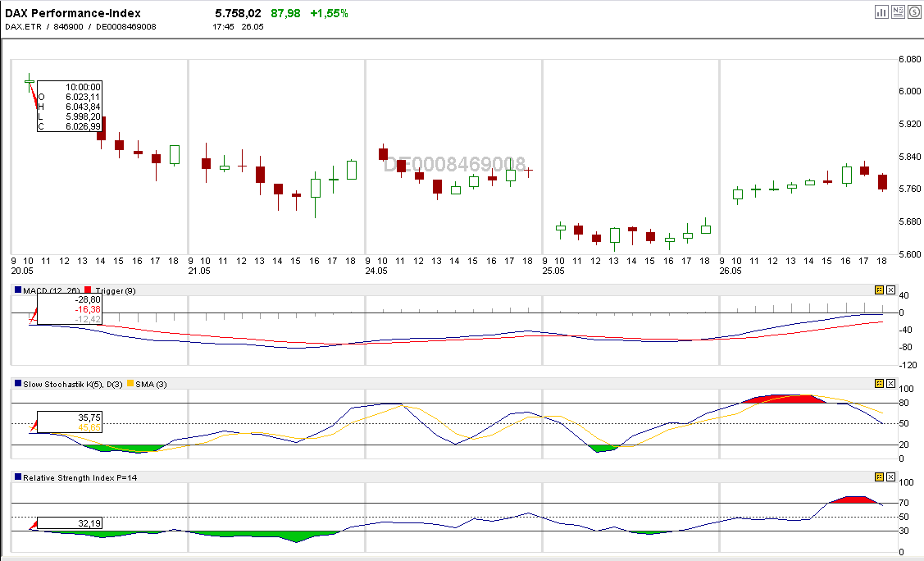This screenshot has width=924, height=561.
Task: Click the 5.760 price axis label
Action: (910, 189)
